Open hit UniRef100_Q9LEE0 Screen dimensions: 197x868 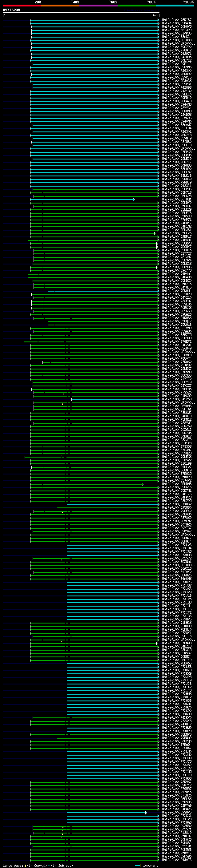click(x=177, y=94)
